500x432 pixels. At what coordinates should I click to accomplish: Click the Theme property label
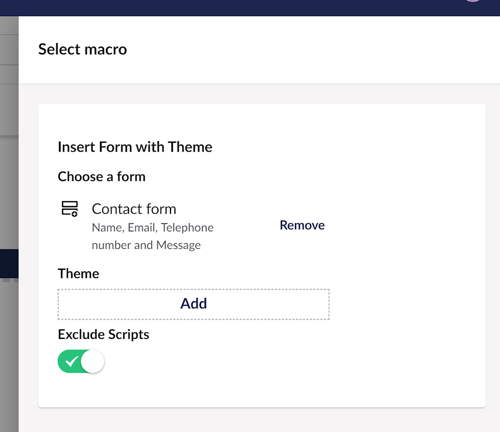tap(78, 274)
